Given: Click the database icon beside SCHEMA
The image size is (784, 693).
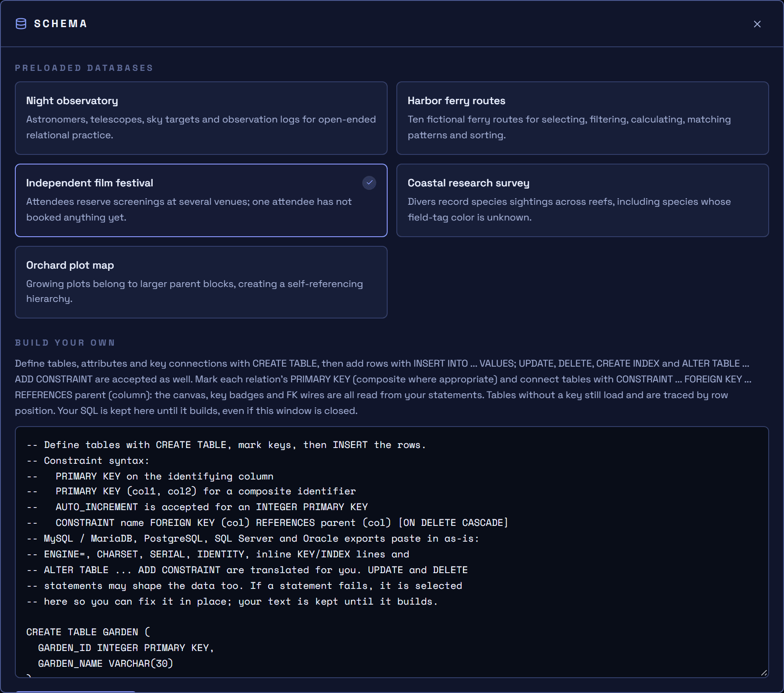Looking at the screenshot, I should [x=21, y=24].
